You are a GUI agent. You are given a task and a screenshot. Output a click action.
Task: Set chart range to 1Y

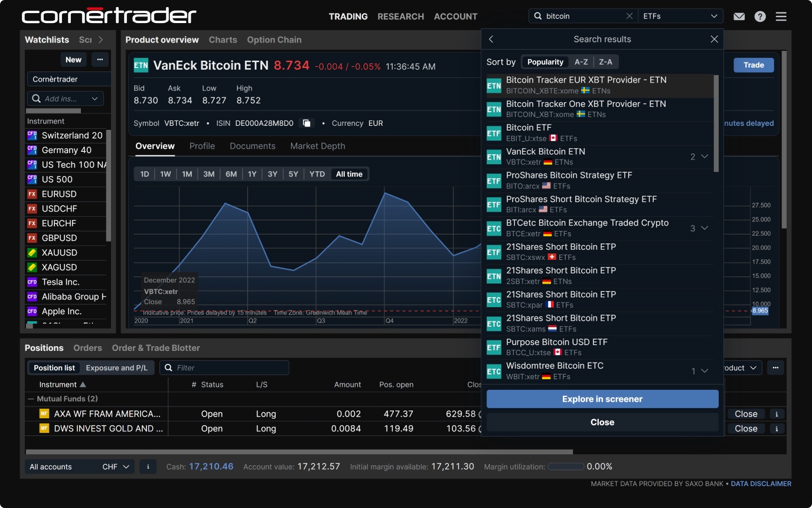click(x=252, y=174)
